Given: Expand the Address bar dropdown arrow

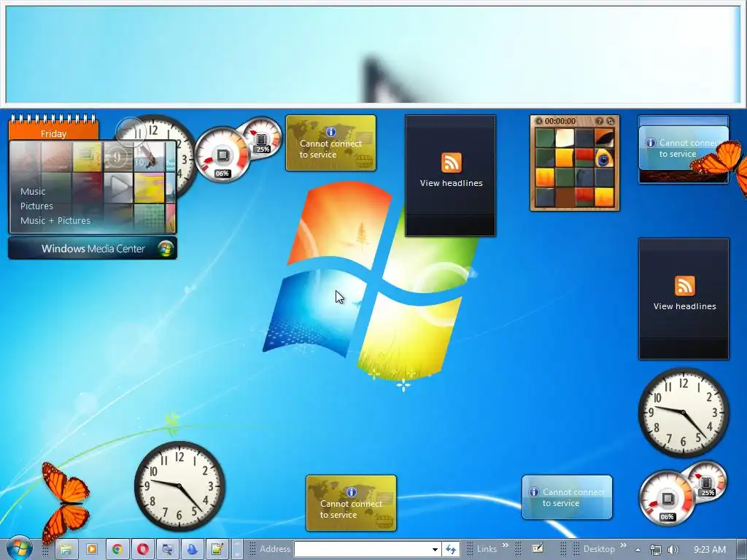Looking at the screenshot, I should coord(435,550).
